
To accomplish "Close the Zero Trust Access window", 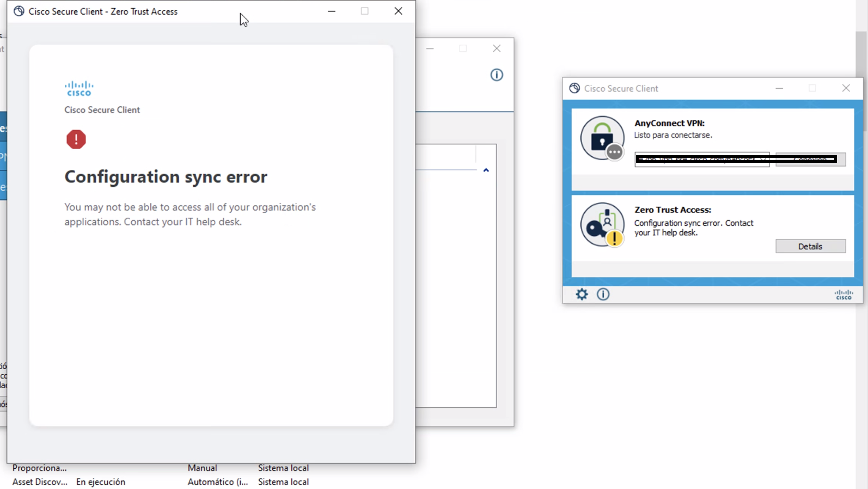I will [398, 11].
